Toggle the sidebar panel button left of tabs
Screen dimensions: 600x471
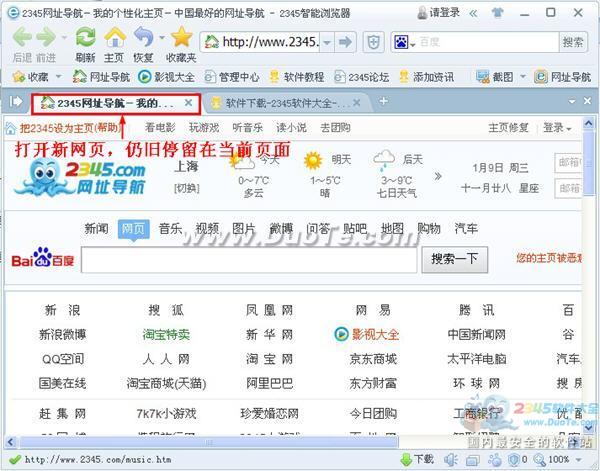coord(16,101)
